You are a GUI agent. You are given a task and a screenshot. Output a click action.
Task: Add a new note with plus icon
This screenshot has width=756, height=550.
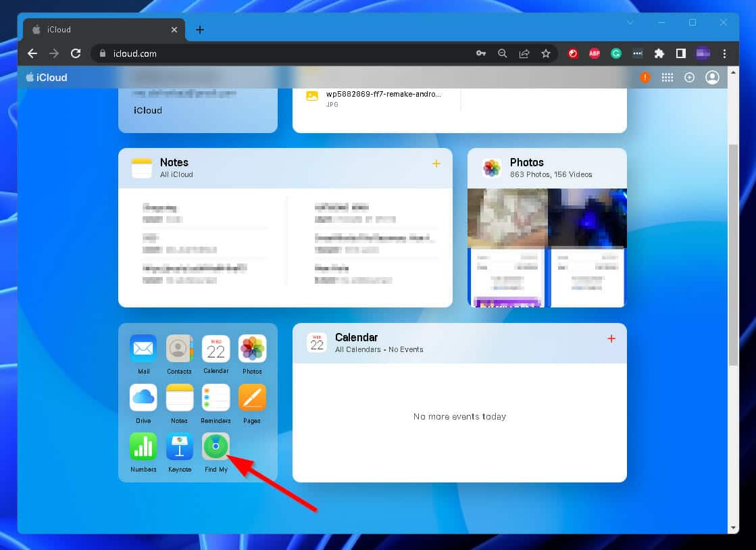pos(436,164)
